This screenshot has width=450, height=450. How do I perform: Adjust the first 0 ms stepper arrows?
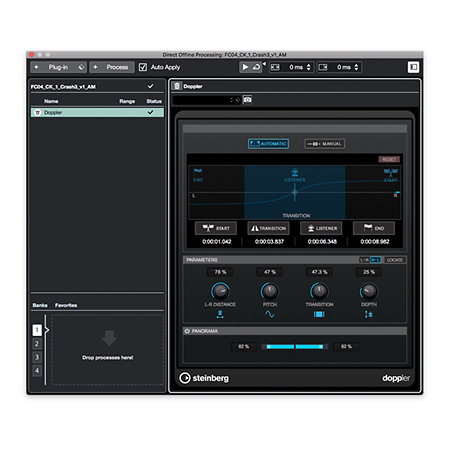[308, 67]
